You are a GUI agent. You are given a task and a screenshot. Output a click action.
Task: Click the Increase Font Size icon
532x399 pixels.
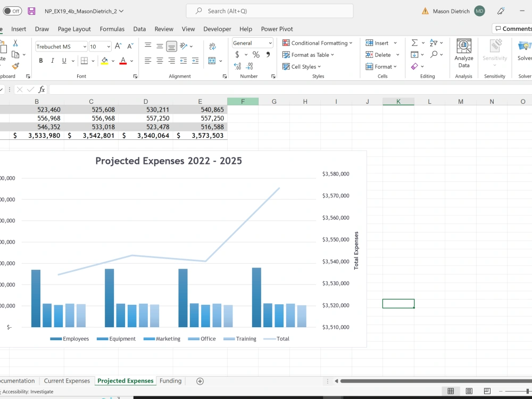118,46
